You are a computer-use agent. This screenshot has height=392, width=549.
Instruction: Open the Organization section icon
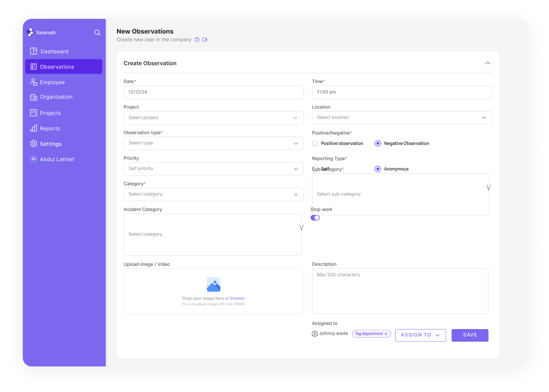[x=33, y=97]
